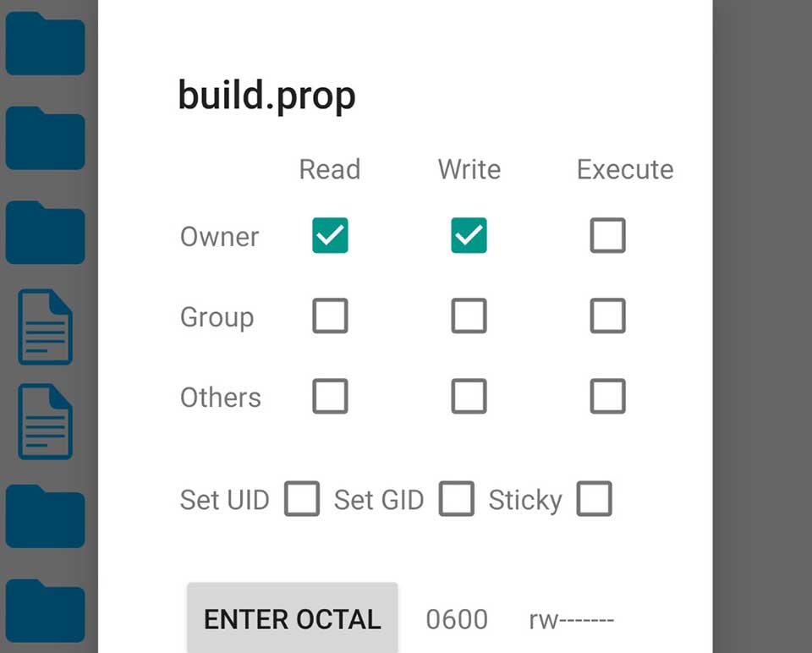Open the folder icon below the two documents

[x=46, y=518]
